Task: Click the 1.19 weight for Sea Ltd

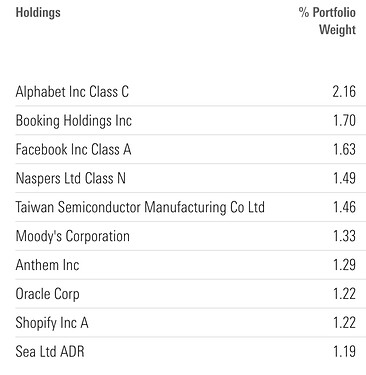Action: (x=345, y=352)
